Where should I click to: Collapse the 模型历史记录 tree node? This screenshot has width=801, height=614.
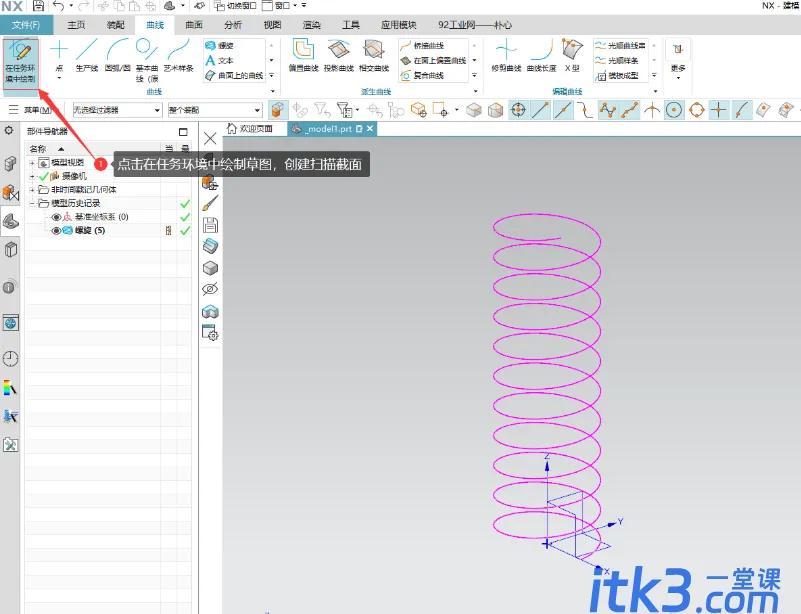point(32,203)
